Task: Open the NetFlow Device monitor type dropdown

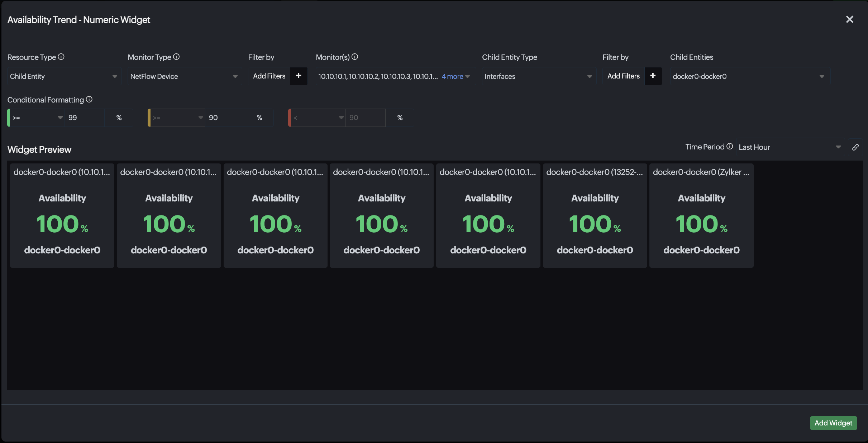Action: (x=185, y=76)
